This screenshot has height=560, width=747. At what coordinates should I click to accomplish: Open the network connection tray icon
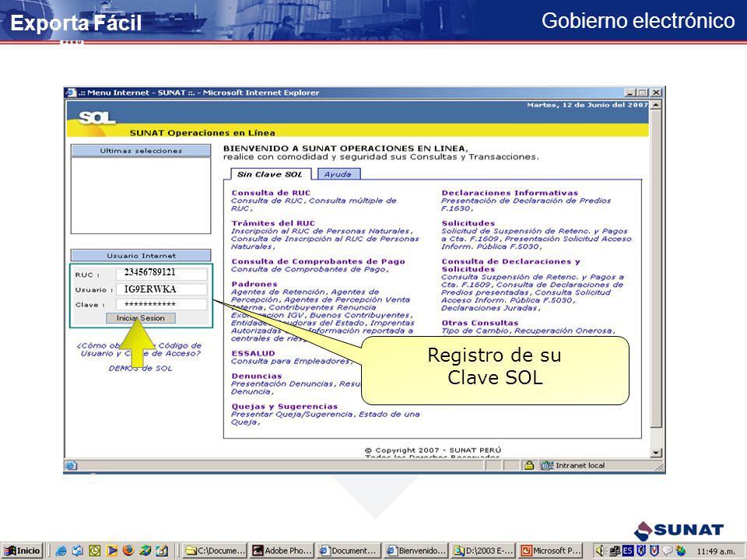615,551
